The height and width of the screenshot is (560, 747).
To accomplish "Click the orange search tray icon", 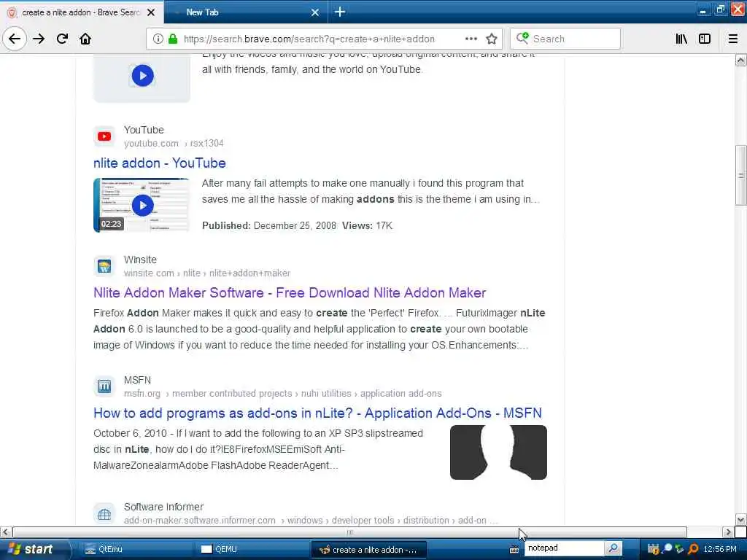I will 693,549.
